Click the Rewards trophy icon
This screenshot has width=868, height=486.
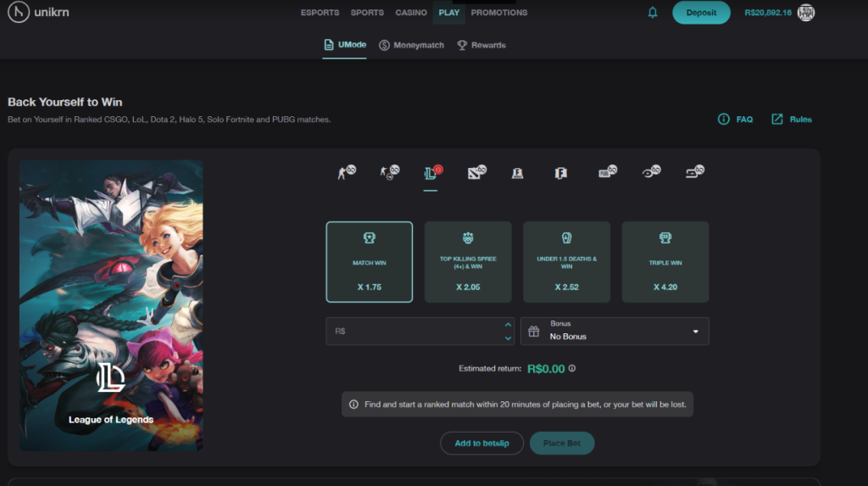(462, 46)
